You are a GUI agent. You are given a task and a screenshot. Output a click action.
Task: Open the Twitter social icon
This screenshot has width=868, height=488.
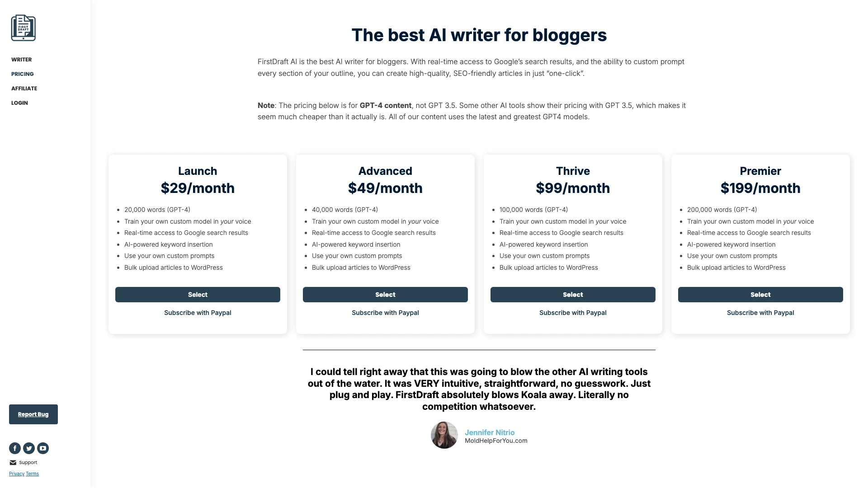point(28,448)
